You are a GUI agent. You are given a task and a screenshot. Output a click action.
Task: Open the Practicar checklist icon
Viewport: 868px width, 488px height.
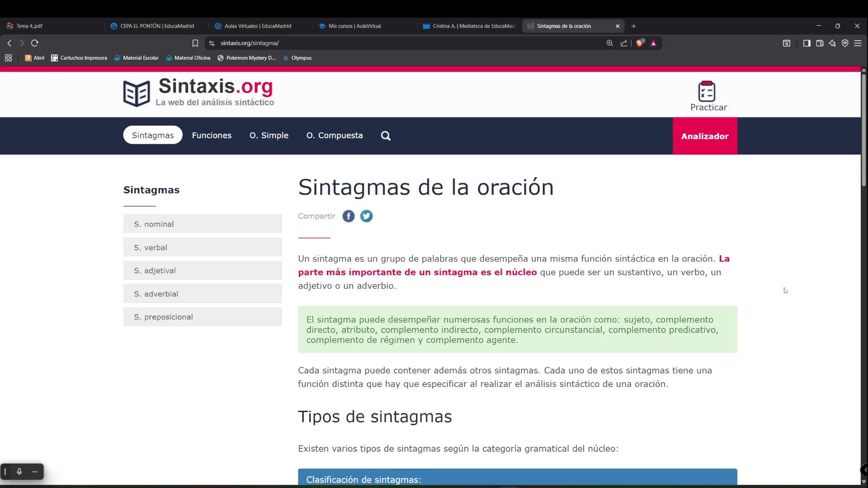point(707,92)
